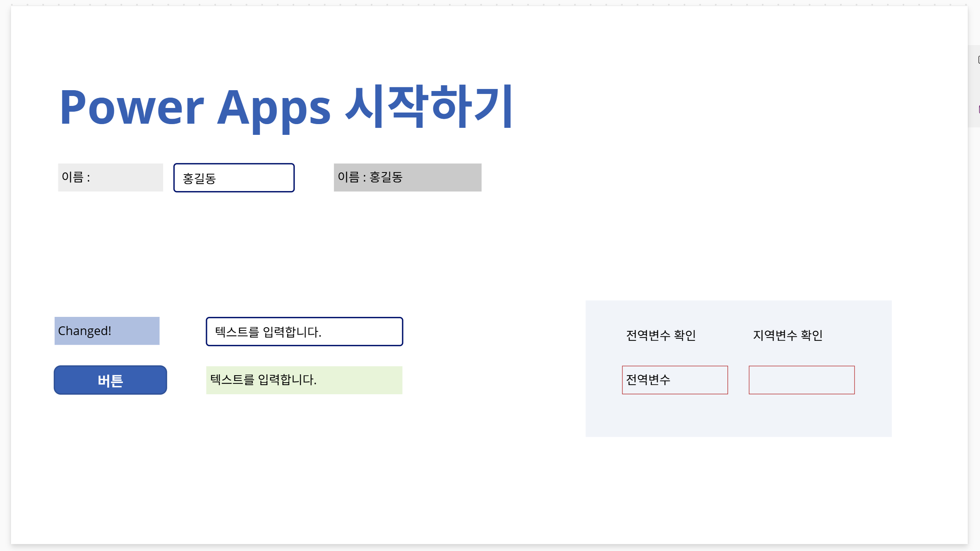Click the light gray 이름 : label
980x551 pixels.
[x=110, y=177]
